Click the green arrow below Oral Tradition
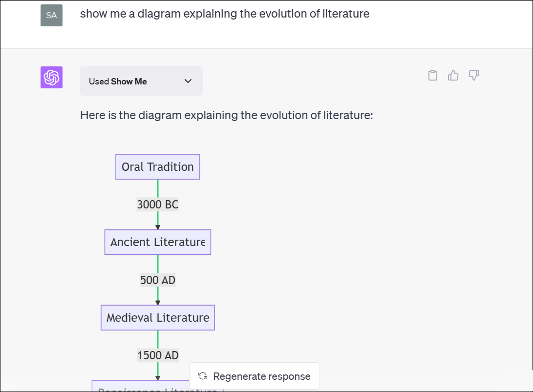 pyautogui.click(x=158, y=188)
